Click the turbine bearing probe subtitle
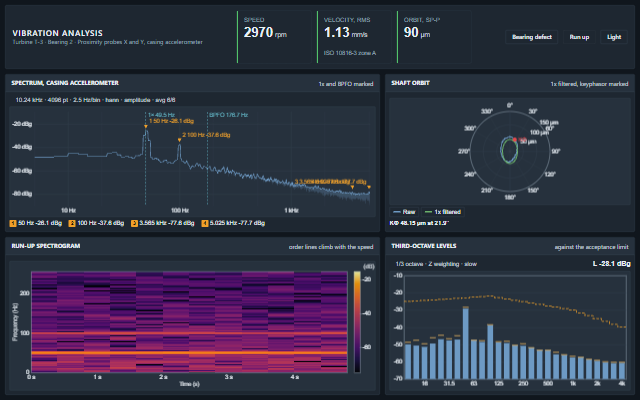Viewport: 640px width, 400px height. tap(107, 42)
